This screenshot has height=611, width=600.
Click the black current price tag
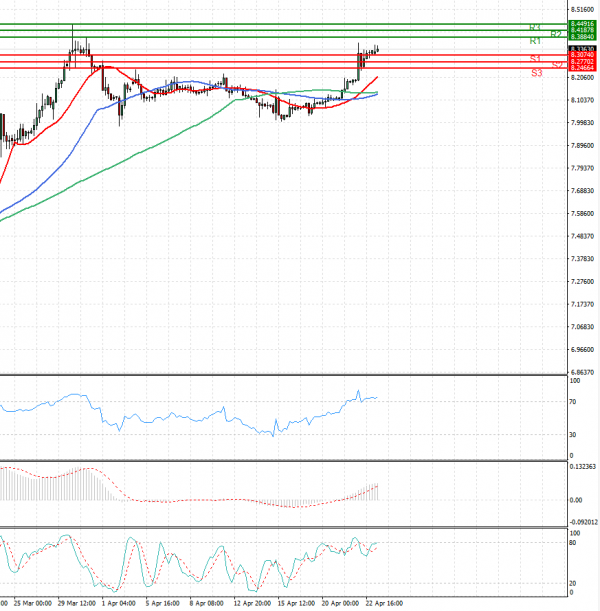coord(582,49)
